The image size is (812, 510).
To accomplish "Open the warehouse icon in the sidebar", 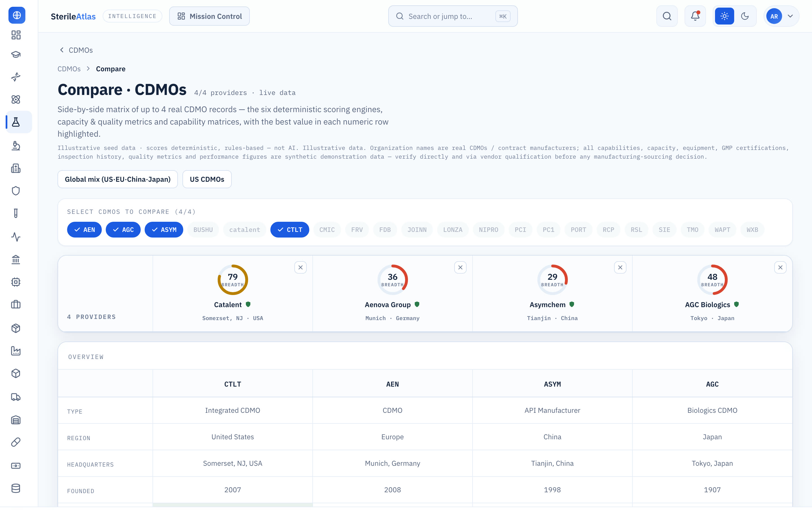I will pos(16,420).
